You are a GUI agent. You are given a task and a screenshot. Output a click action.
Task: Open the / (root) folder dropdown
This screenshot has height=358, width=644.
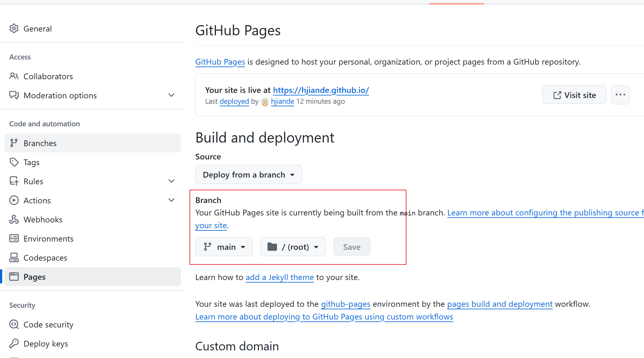point(293,247)
